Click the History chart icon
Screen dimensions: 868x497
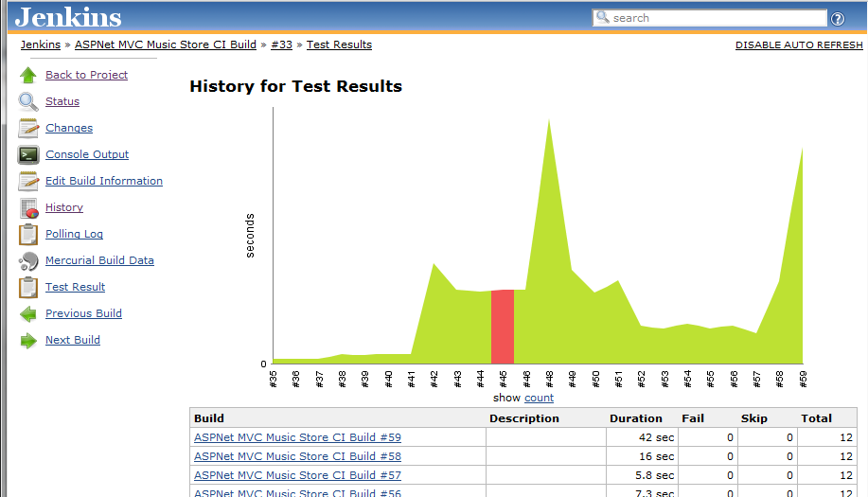[x=28, y=208]
